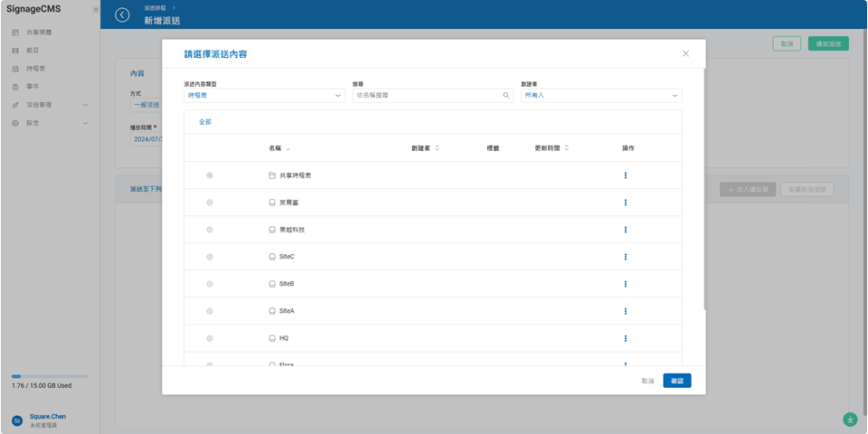Click the 名稱 column sort chevron
The width and height of the screenshot is (868, 434).
coord(288,148)
